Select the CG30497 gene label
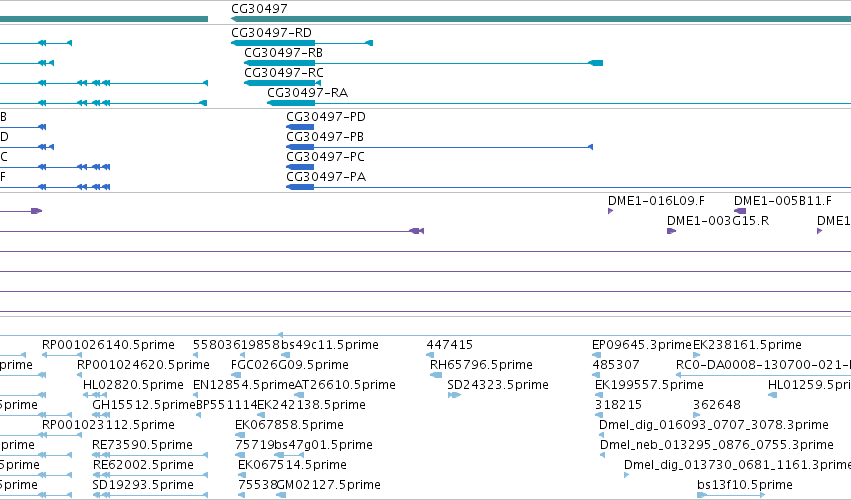 (x=259, y=9)
